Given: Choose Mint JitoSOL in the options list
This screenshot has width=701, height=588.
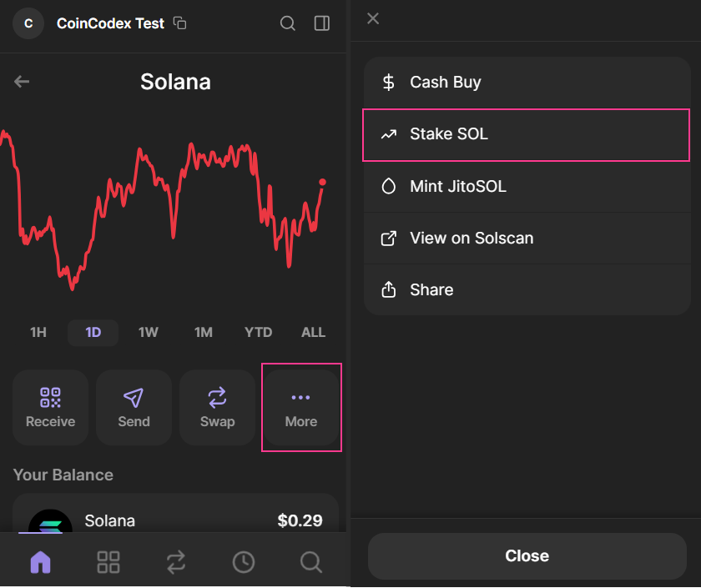Looking at the screenshot, I should coord(527,186).
